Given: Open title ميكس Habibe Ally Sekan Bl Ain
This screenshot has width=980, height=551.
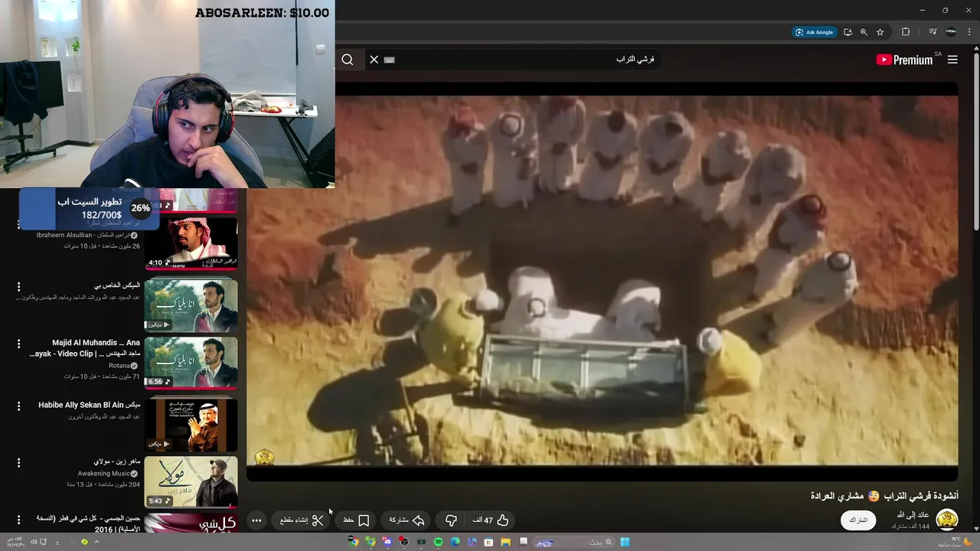Looking at the screenshot, I should click(x=90, y=405).
